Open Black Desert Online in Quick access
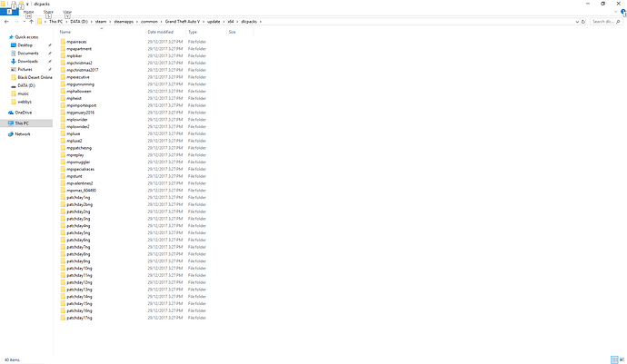627x364 pixels. point(35,77)
